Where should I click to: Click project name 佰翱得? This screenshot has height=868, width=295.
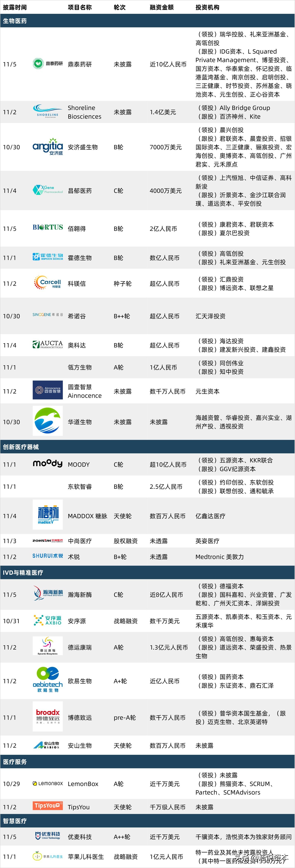(x=77, y=228)
